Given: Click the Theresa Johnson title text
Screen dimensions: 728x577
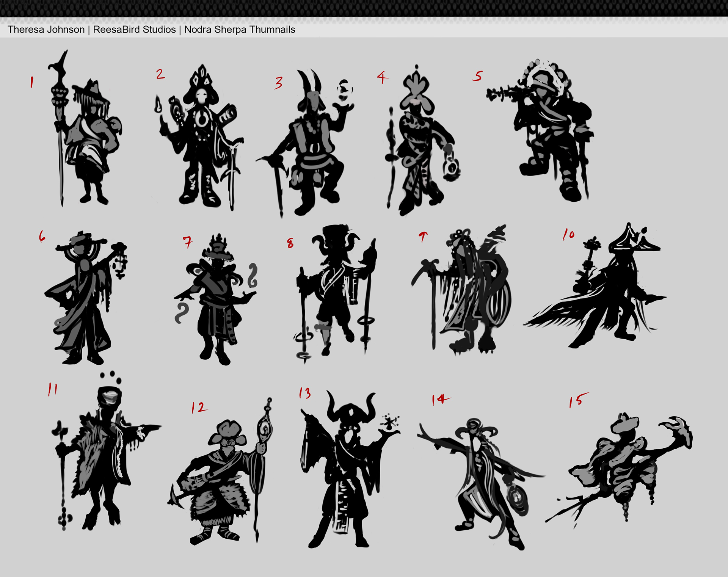Looking at the screenshot, I should pos(46,30).
